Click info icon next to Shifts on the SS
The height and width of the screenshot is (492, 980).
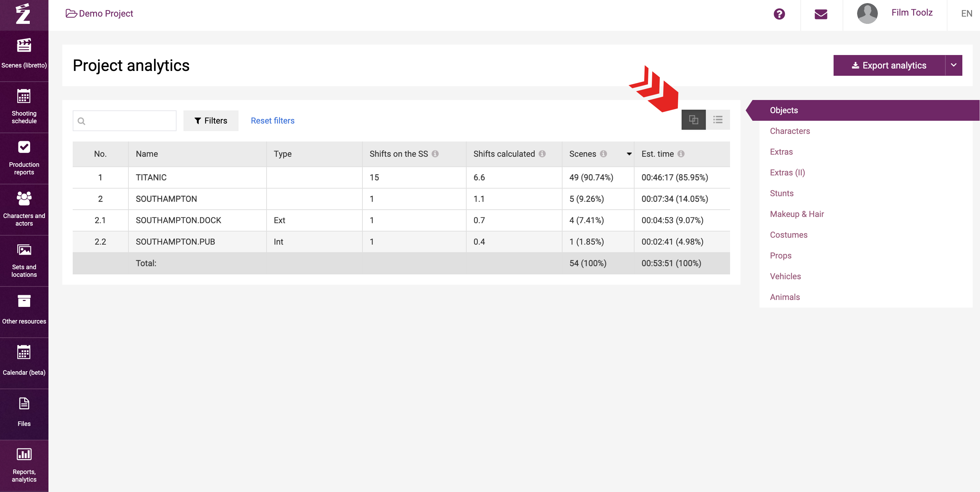[435, 154]
